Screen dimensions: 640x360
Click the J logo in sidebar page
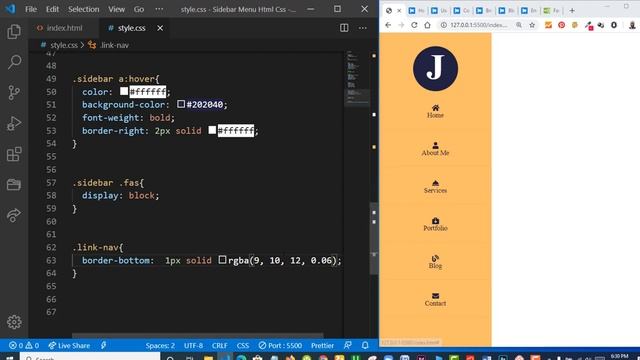[435, 68]
